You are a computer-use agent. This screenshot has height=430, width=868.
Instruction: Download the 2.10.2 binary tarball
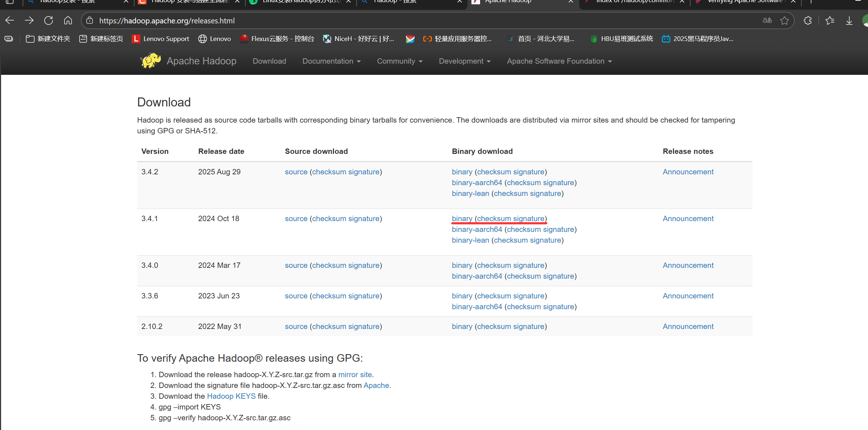coord(462,326)
